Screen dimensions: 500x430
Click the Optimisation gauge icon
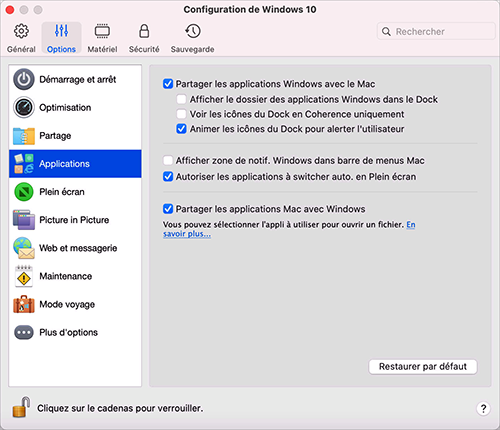pyautogui.click(x=24, y=107)
